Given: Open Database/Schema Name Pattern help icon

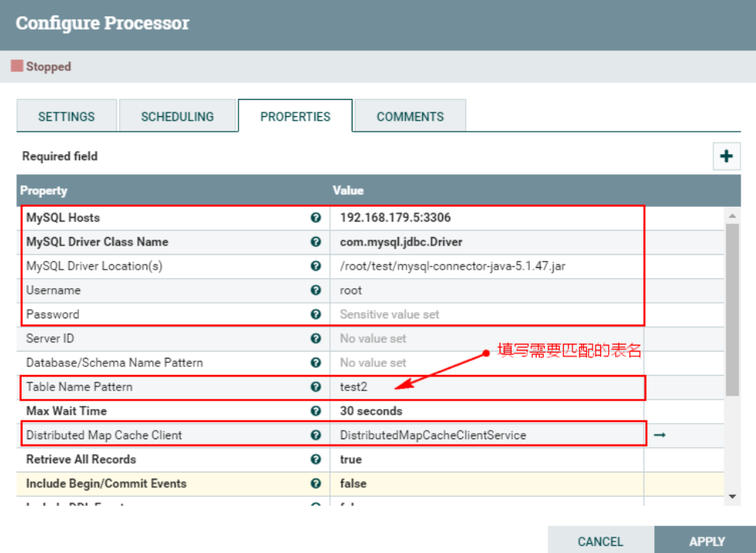Looking at the screenshot, I should (316, 362).
